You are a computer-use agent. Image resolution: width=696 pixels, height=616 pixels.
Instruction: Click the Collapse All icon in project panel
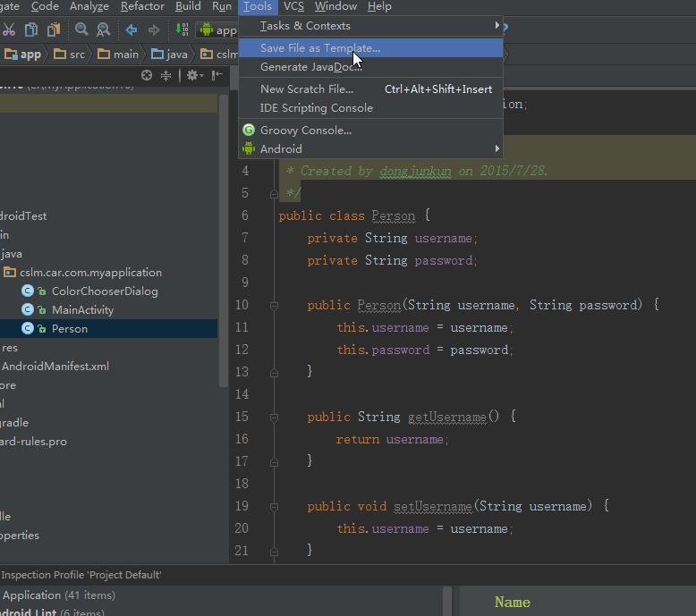coord(167,76)
